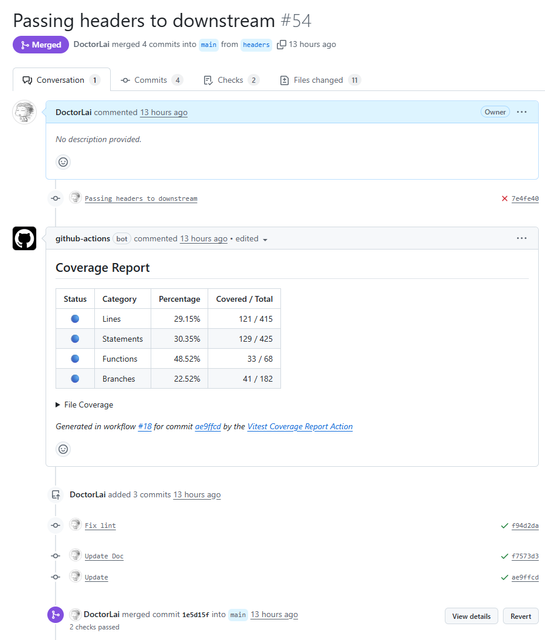This screenshot has height=640, width=545.
Task: Click commit icon beside 'Update Doc'
Action: [56, 556]
